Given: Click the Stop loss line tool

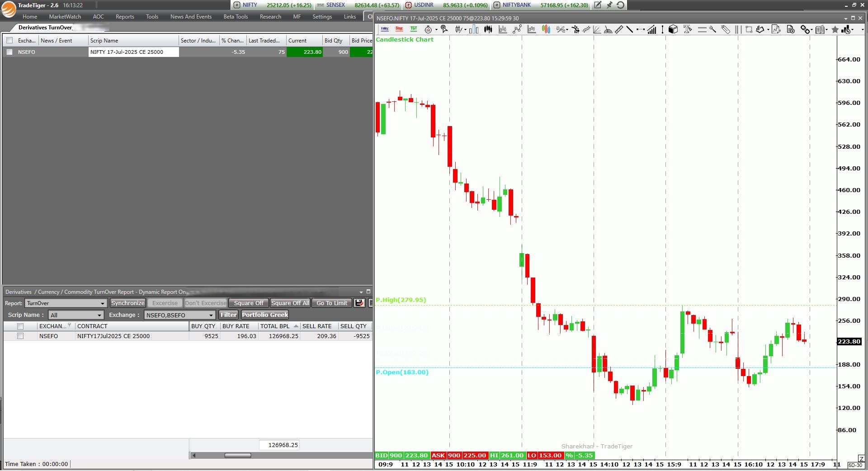Looking at the screenshot, I should point(399,29).
